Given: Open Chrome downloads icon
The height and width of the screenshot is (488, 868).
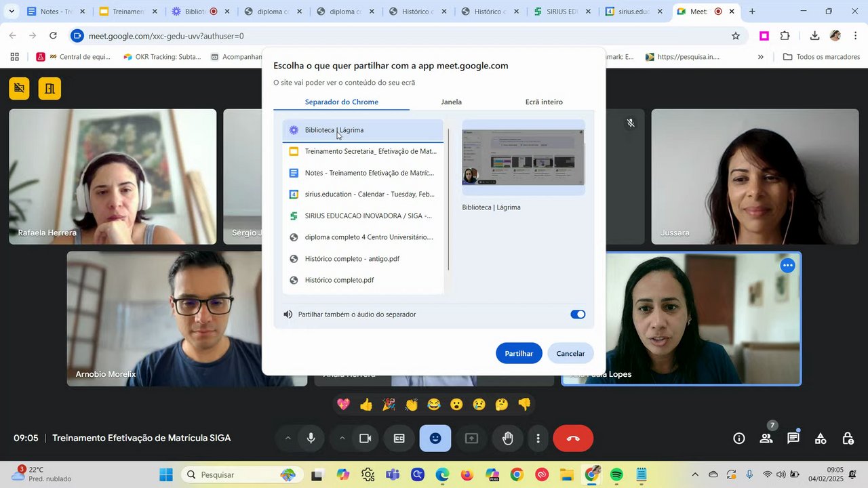Looking at the screenshot, I should 814,36.
